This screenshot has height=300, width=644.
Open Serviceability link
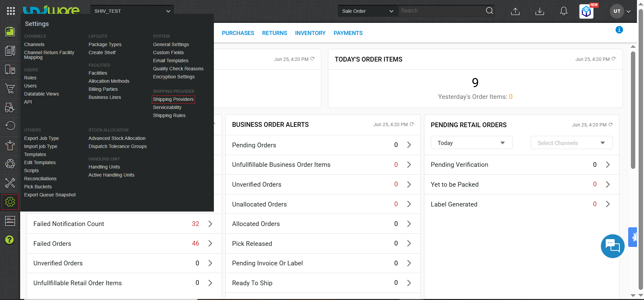167,107
